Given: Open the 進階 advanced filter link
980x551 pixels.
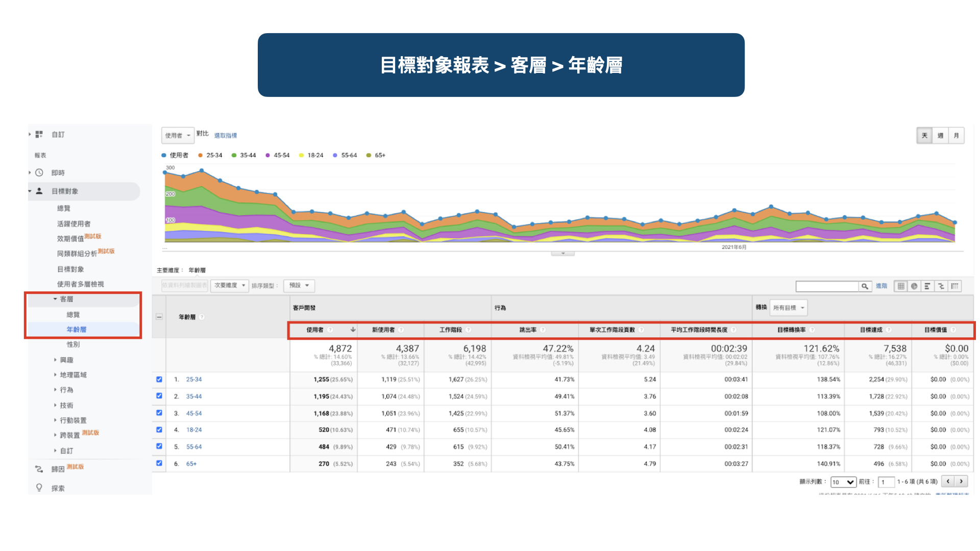Looking at the screenshot, I should coord(881,286).
